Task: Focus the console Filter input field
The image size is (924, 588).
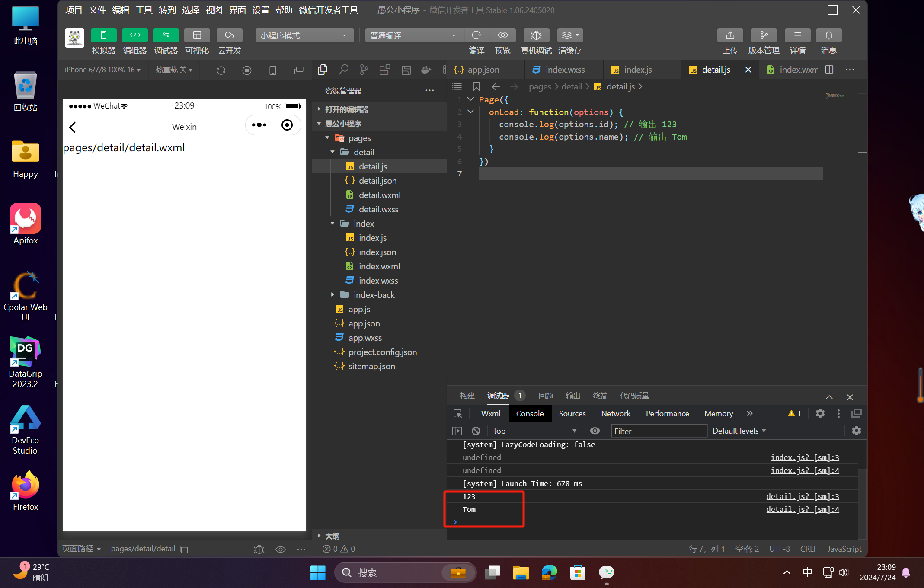Action: 659,431
